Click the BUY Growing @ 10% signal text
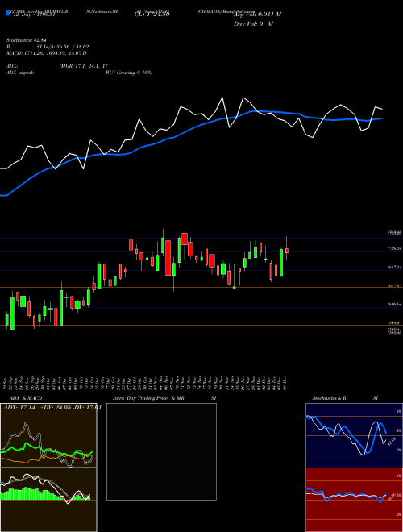This screenshot has height=532, width=403. pyautogui.click(x=129, y=73)
